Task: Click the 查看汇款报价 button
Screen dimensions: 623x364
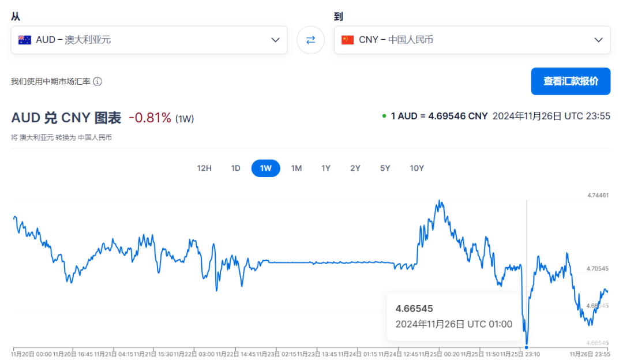Action: coord(571,81)
